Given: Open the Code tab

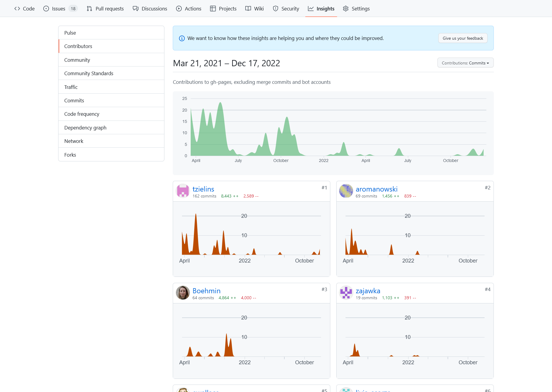Looking at the screenshot, I should (x=24, y=9).
